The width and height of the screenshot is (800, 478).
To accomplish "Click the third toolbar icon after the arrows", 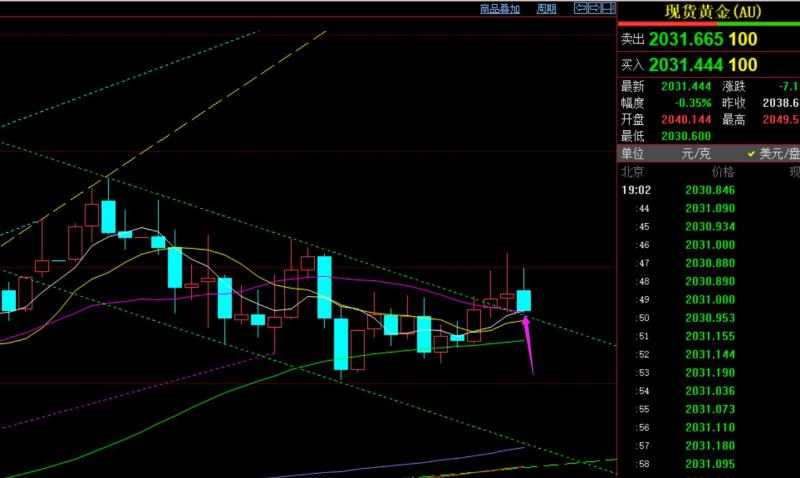I will [608, 9].
